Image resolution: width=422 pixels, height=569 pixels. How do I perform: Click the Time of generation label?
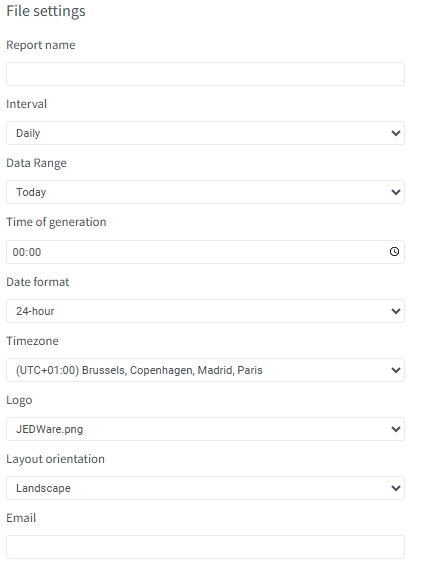coord(56,222)
